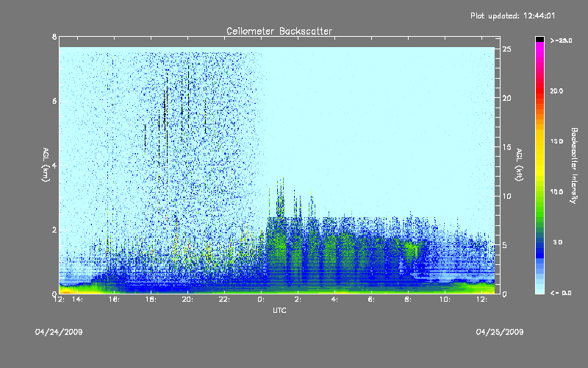Select the 5 tick on the kft axis
Image resolution: width=588 pixels, height=368 pixels.
(505, 245)
